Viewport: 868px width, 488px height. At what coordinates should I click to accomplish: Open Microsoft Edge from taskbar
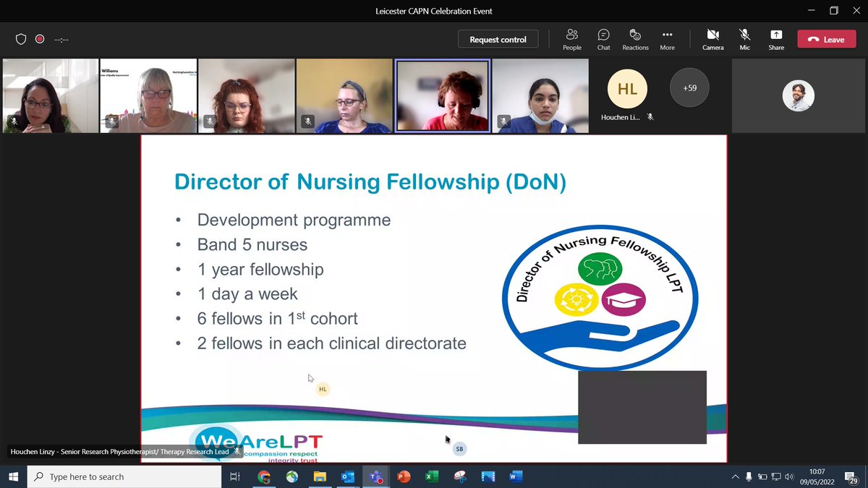click(292, 476)
